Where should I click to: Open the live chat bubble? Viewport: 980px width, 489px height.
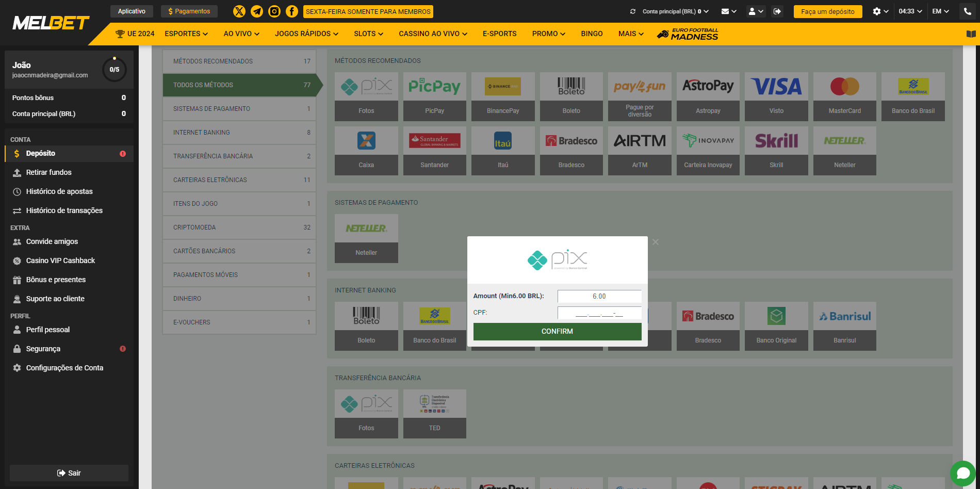(963, 473)
